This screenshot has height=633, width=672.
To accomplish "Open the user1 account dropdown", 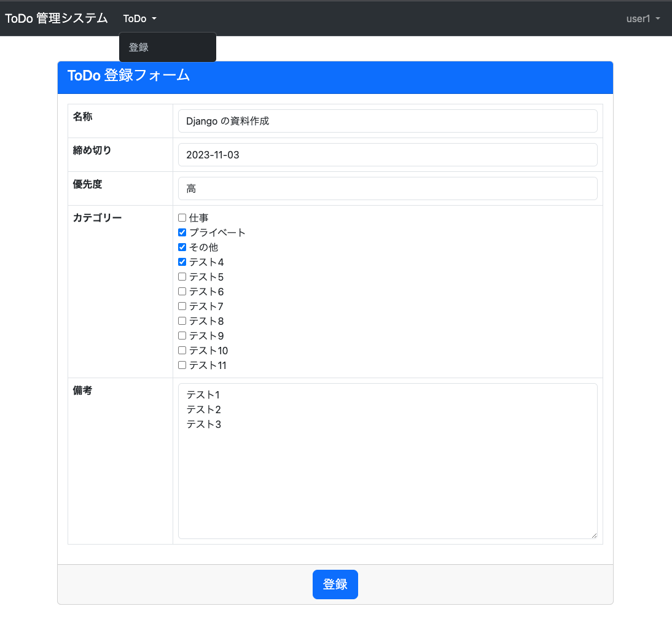I will pos(643,18).
